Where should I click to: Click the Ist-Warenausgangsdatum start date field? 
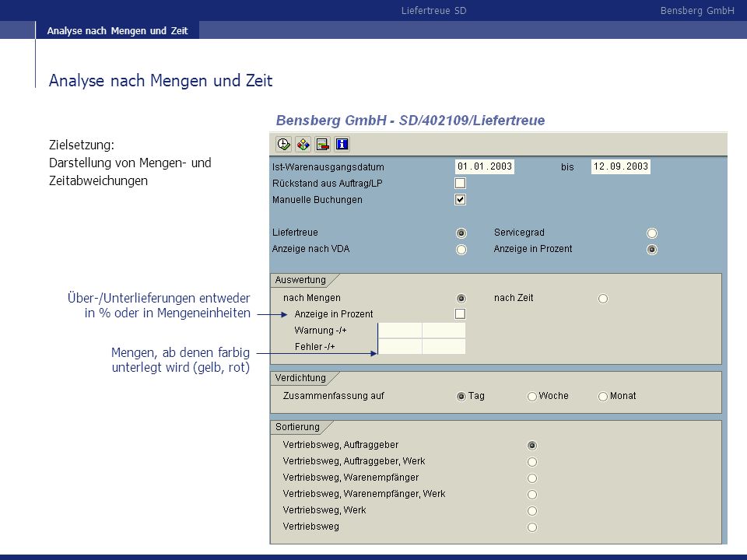click(x=485, y=166)
